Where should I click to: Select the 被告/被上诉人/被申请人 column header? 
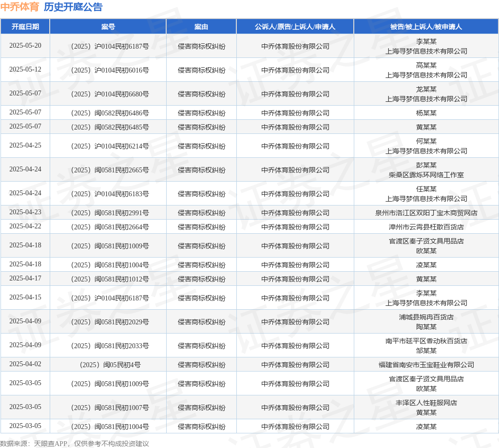pos(426,27)
